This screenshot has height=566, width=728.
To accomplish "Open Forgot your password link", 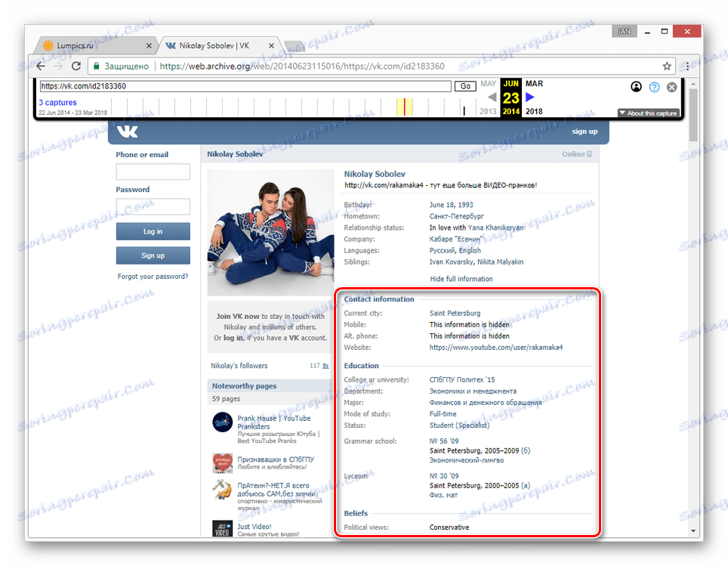I will [x=153, y=277].
